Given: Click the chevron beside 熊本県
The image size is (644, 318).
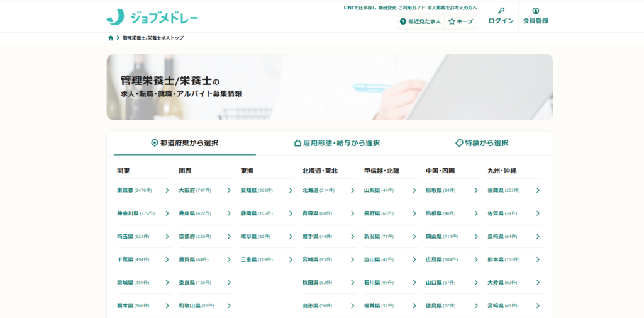Looking at the screenshot, I should pyautogui.click(x=538, y=259).
